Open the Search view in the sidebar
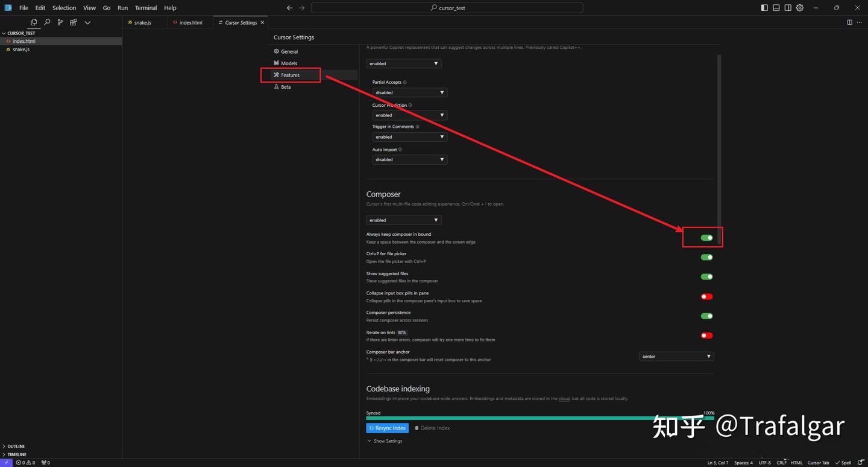The width and height of the screenshot is (868, 467). tap(47, 22)
